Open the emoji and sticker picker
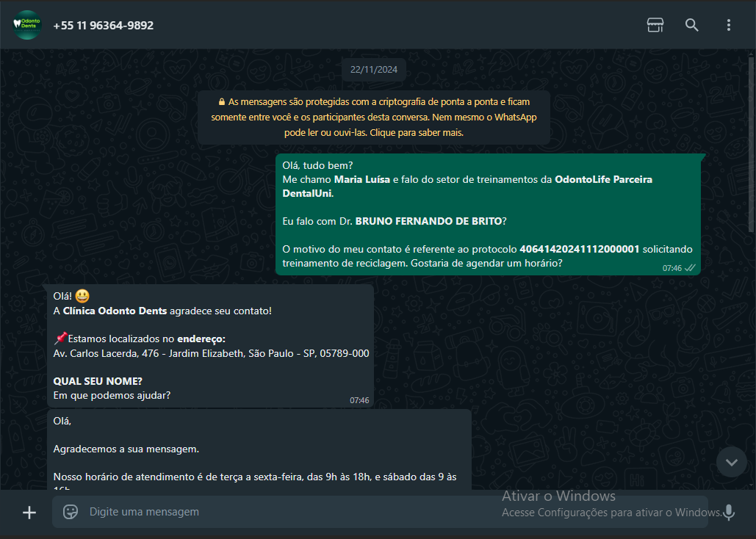This screenshot has height=539, width=756. point(71,512)
